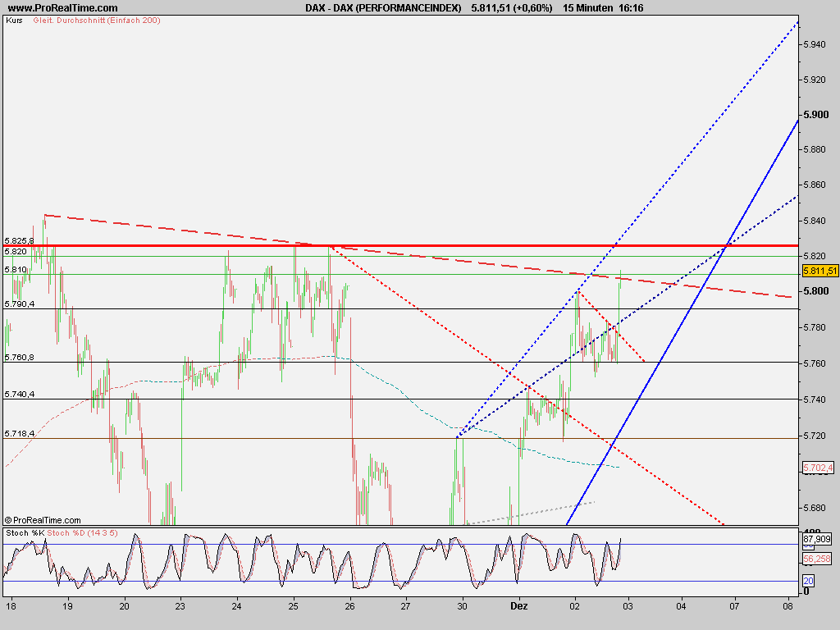Click the 5.720 price axis tick
The width and height of the screenshot is (840, 630).
[x=815, y=436]
